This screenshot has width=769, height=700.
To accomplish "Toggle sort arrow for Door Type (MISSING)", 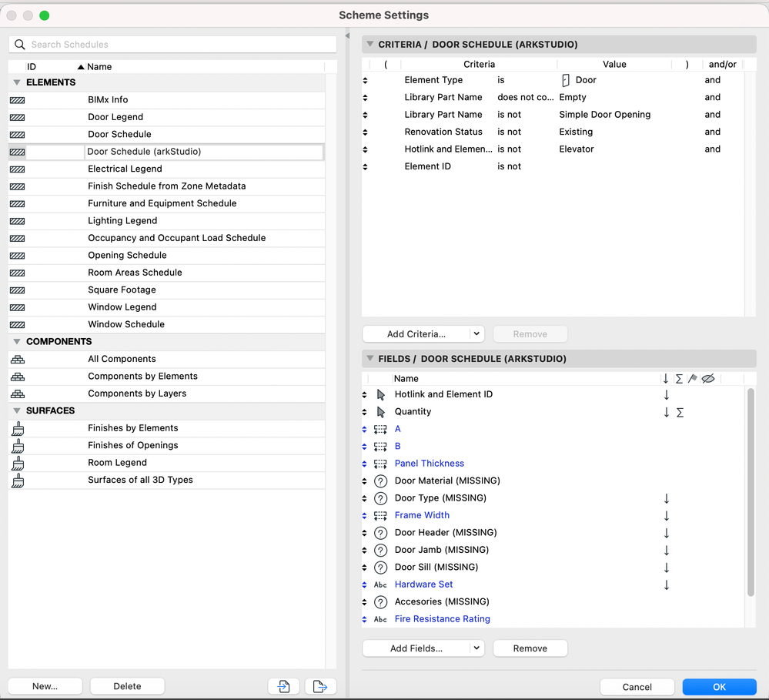I will (x=667, y=499).
